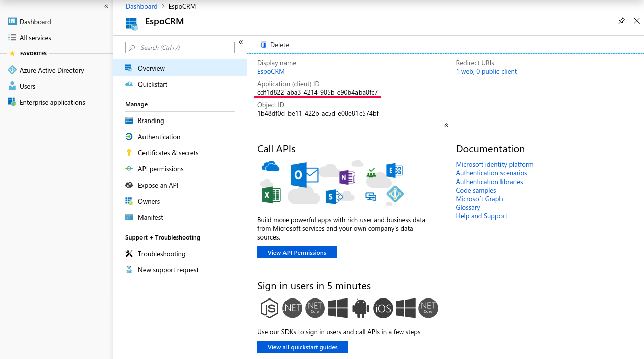Click the Node.js quickstart icon
This screenshot has height=359, width=644.
269,308
